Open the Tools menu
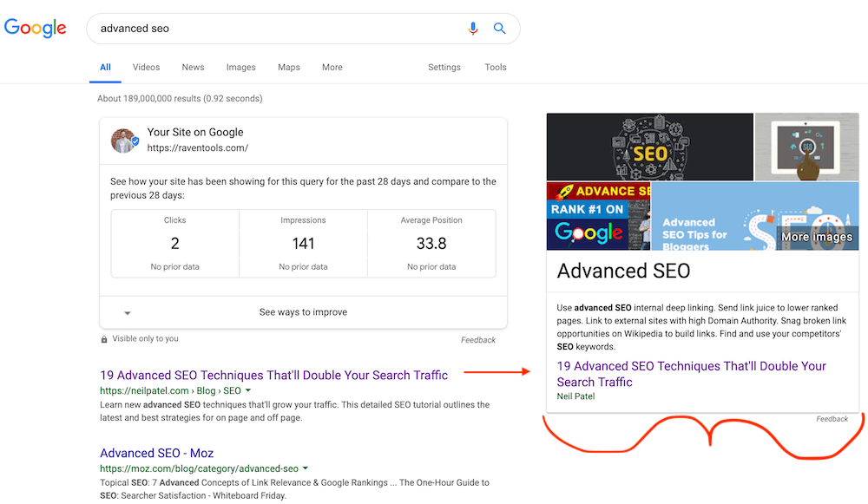Screen dimensions: 868x504 495,67
